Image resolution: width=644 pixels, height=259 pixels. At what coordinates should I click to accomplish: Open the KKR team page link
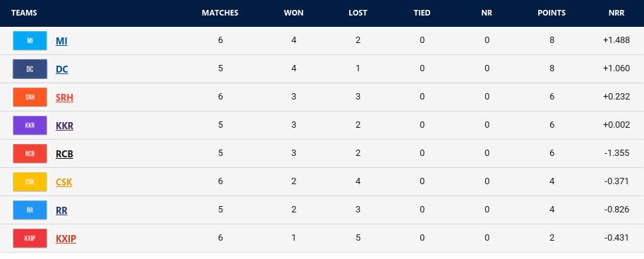point(64,126)
